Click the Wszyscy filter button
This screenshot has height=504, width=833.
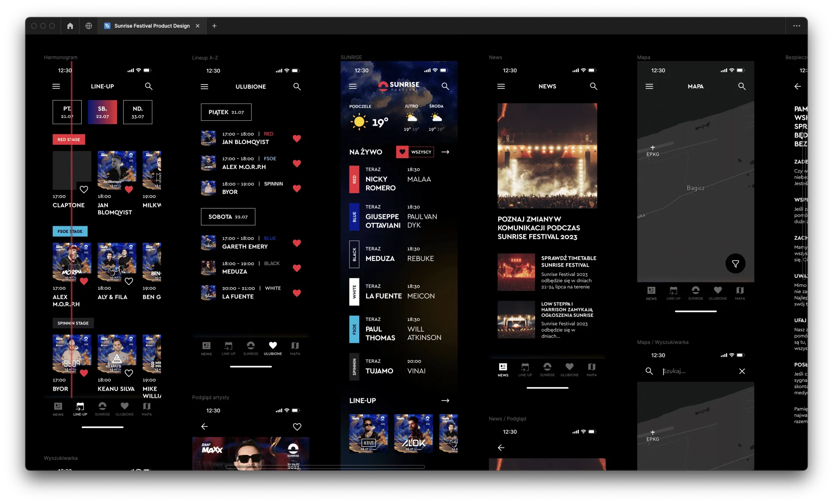tap(421, 152)
